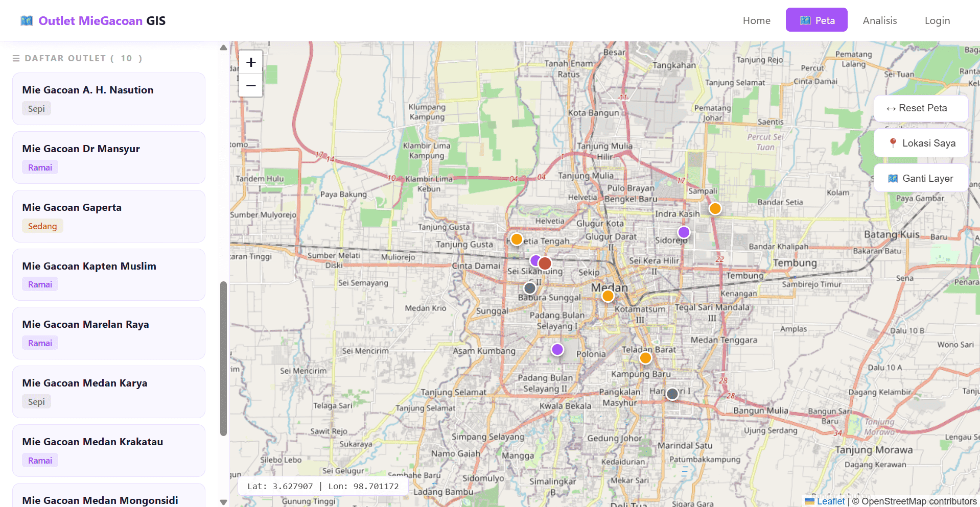Screen dimensions: 980x507
Task: Click the Ganti Layer button
Action: click(921, 178)
